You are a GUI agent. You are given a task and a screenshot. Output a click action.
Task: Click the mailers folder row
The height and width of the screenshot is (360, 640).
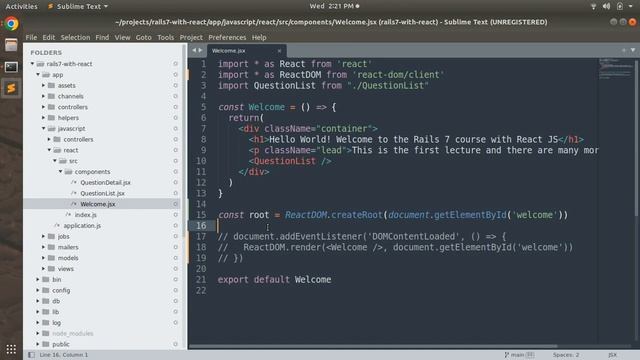(102, 247)
